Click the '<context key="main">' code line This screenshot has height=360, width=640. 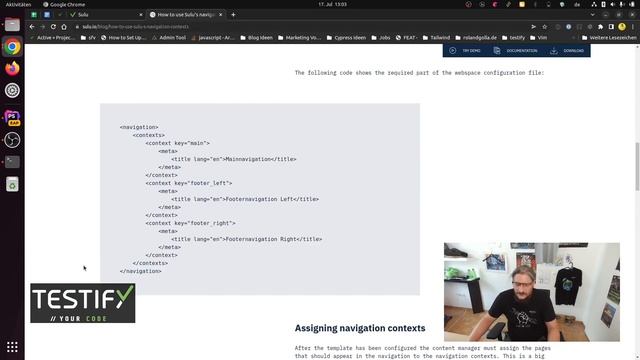pyautogui.click(x=178, y=143)
